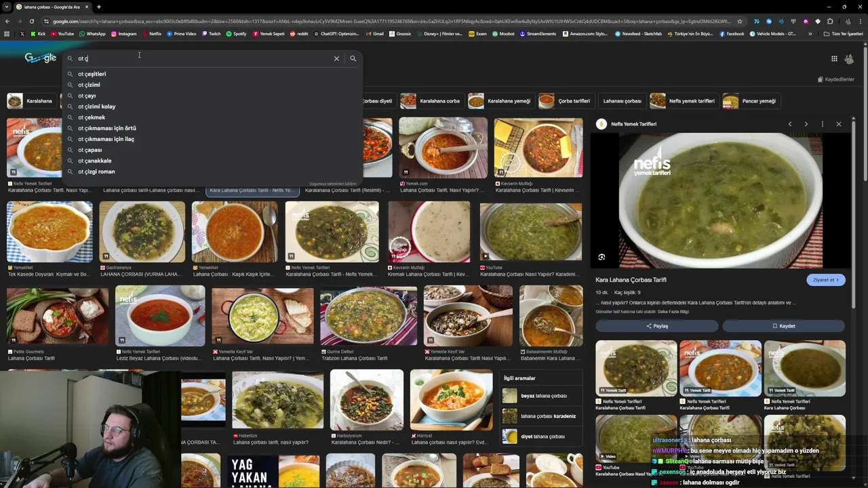
Task: Select suggestion 'ot çizgi roman'
Action: (x=212, y=171)
